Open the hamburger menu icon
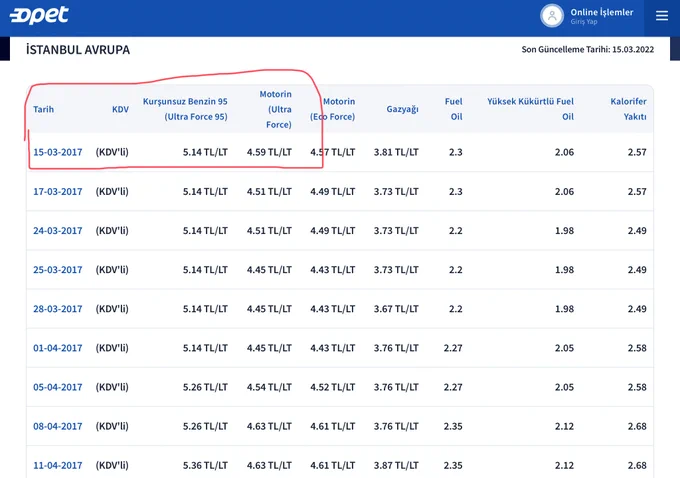 click(x=661, y=16)
